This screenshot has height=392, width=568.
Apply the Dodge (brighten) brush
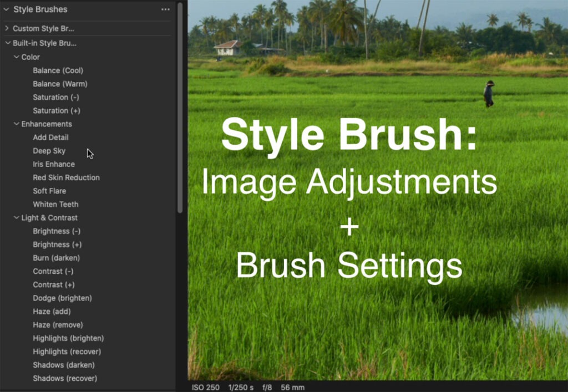(62, 298)
